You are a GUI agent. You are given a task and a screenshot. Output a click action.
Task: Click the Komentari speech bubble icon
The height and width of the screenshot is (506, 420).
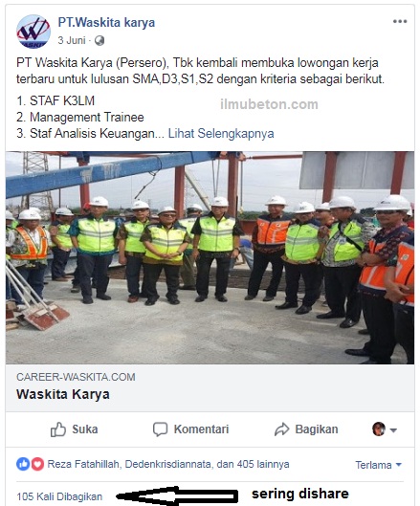click(x=160, y=429)
